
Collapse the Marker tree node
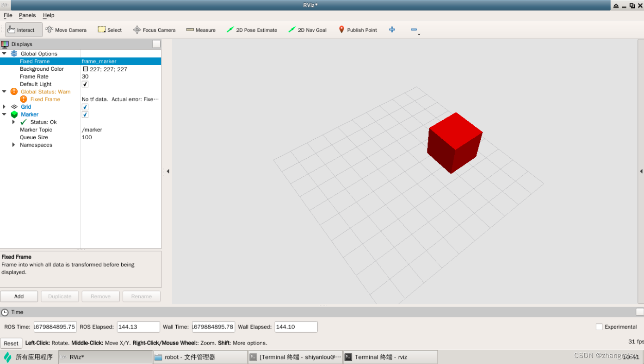[4, 114]
